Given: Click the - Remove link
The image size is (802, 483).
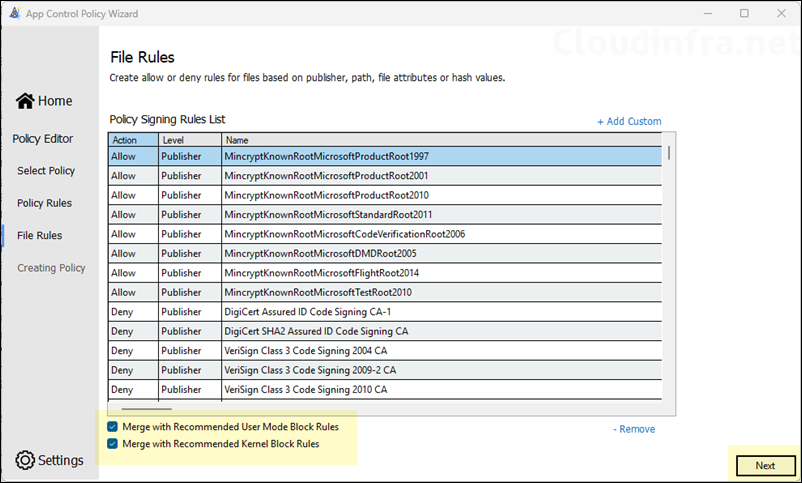Looking at the screenshot, I should [x=634, y=429].
